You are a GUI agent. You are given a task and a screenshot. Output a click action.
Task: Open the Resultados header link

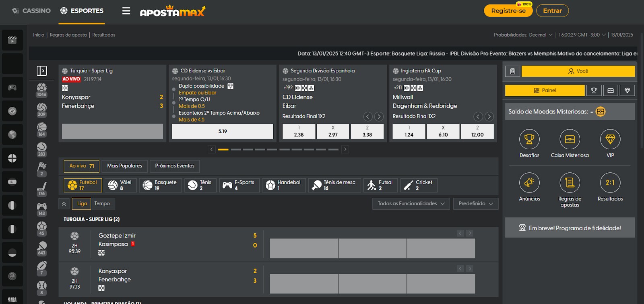point(104,35)
